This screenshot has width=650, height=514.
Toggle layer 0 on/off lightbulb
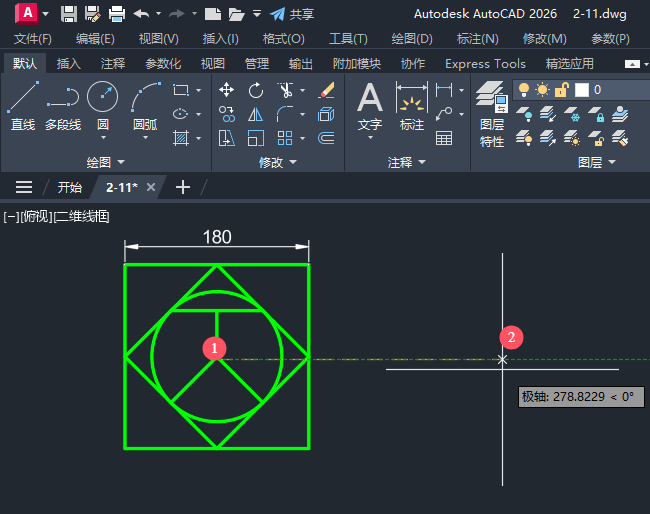[x=524, y=90]
